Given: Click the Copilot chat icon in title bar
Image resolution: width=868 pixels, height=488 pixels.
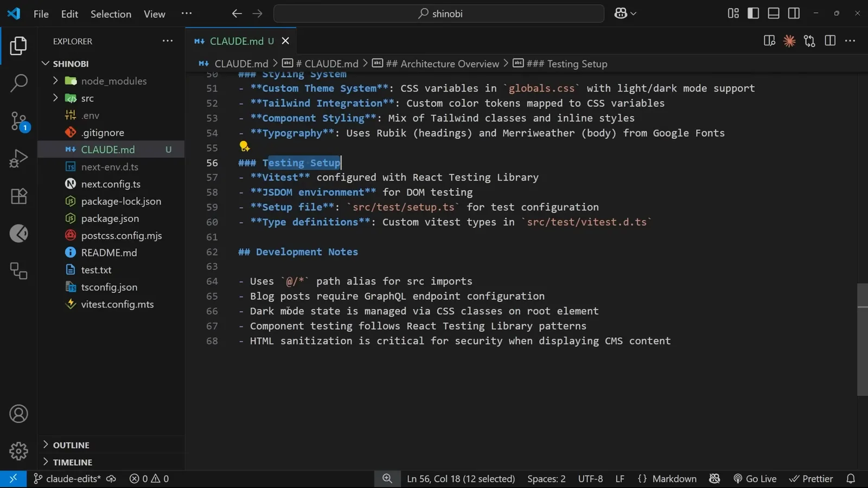Looking at the screenshot, I should point(621,14).
